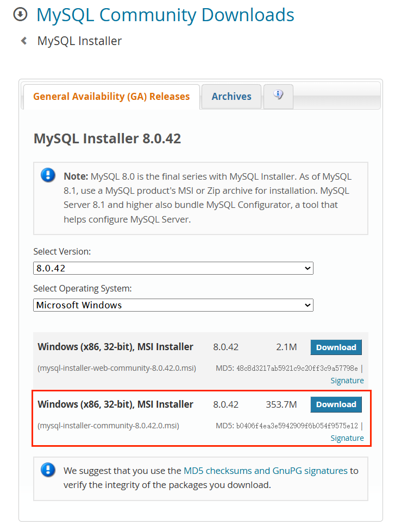Click the back chevron beside MySQL Installer

pos(24,41)
